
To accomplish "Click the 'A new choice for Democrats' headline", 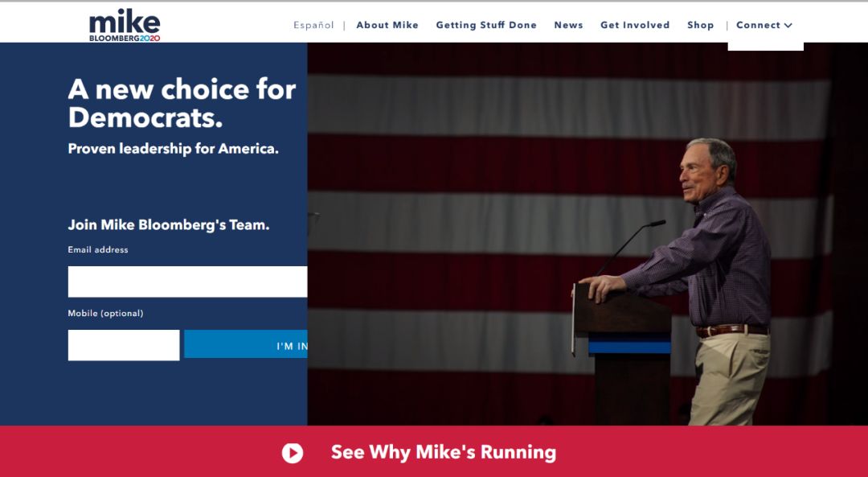I will tap(182, 103).
